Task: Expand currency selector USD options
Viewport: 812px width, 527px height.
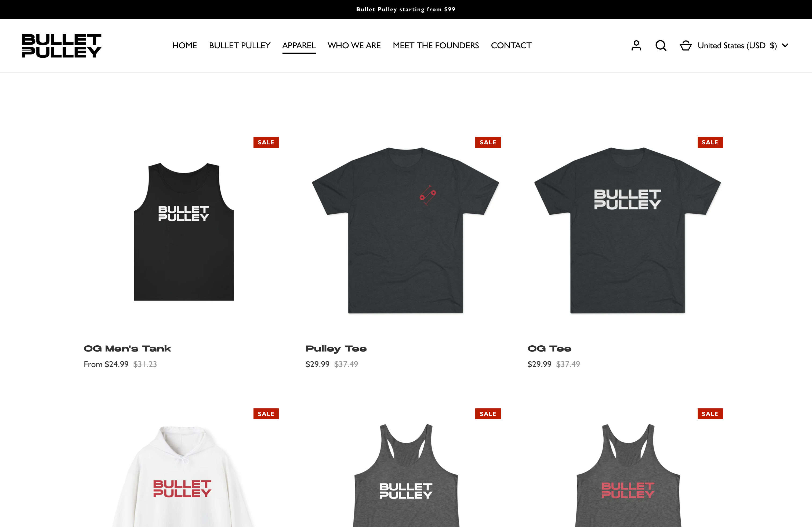Action: point(743,45)
